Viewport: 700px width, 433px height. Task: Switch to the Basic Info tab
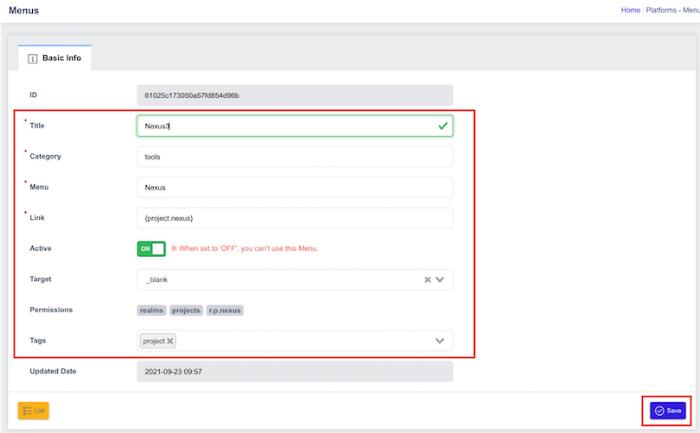(55, 58)
